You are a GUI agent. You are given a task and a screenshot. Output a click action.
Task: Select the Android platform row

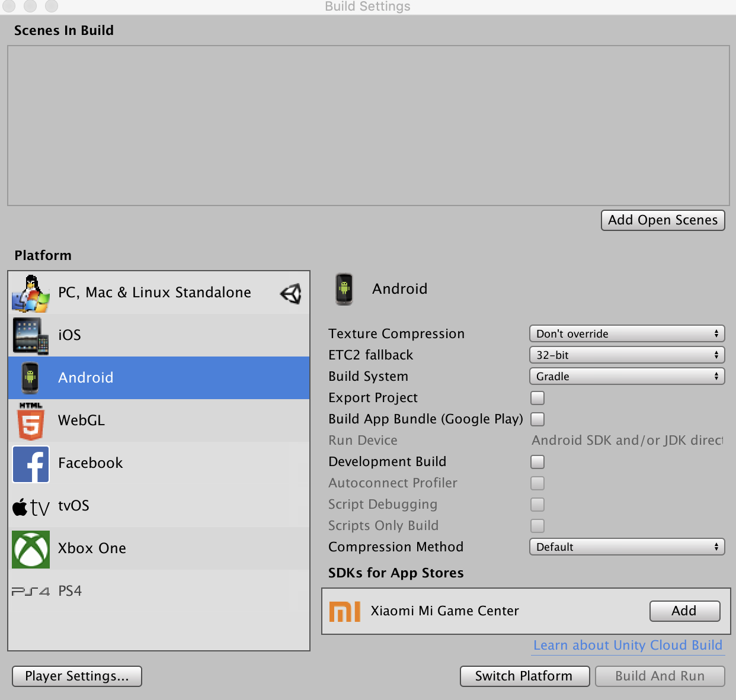159,378
